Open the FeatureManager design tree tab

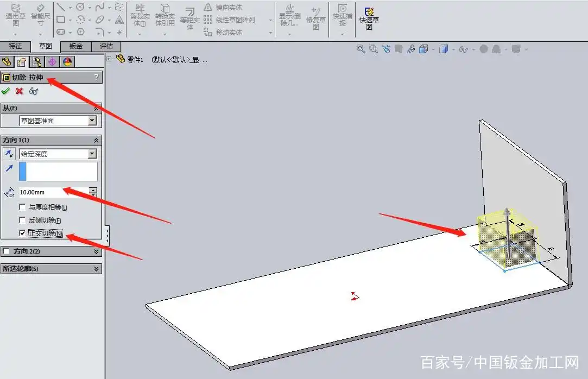click(7, 62)
